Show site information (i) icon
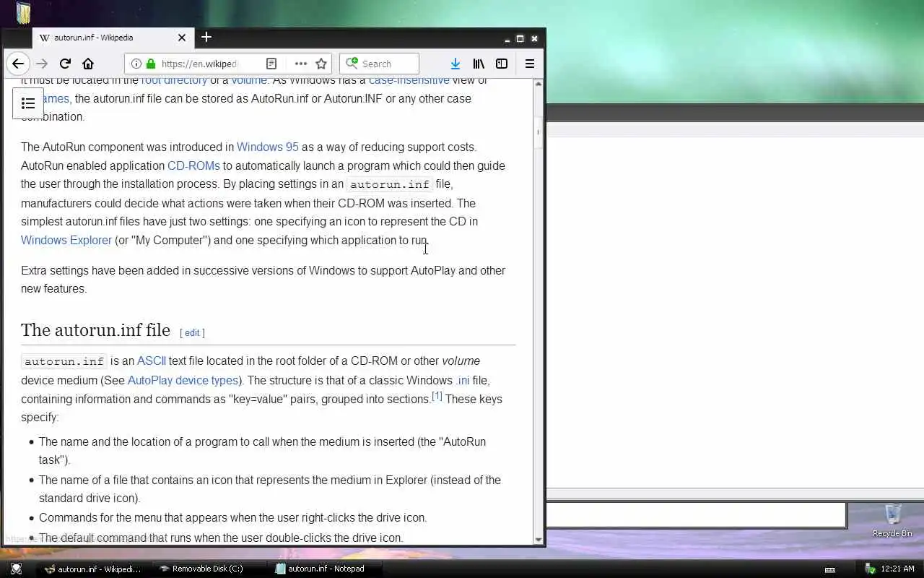Viewport: 924px width, 578px height. 136,64
